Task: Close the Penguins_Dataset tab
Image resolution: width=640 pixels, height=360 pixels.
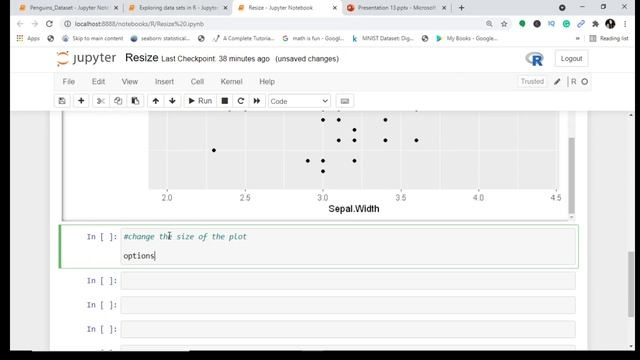Action: point(116,8)
